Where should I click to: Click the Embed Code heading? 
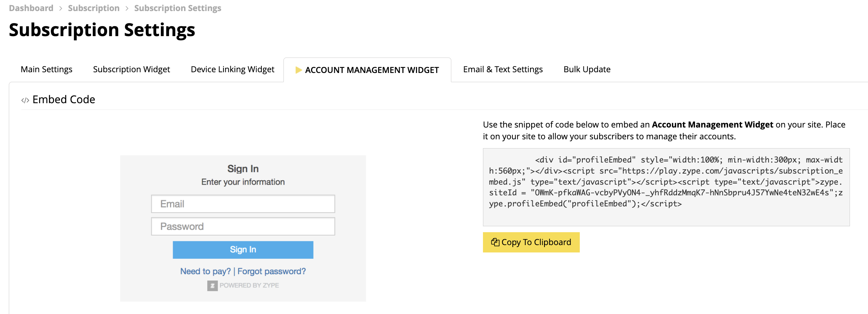tap(64, 100)
